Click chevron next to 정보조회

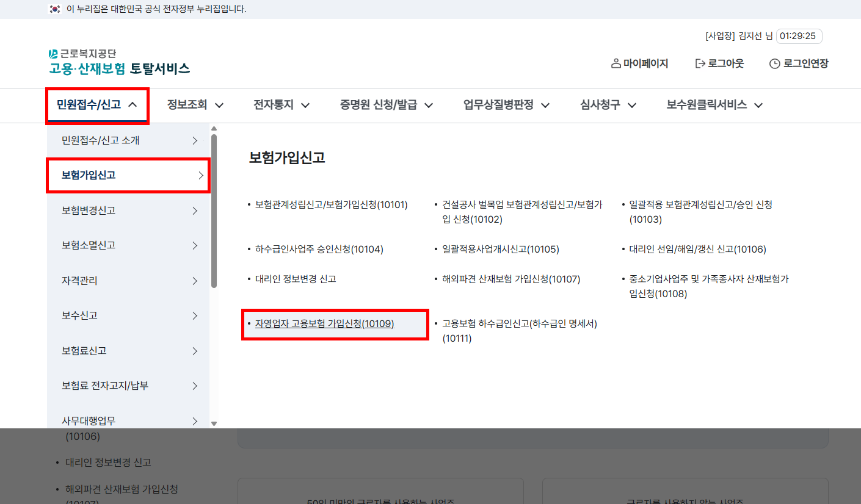(x=219, y=106)
